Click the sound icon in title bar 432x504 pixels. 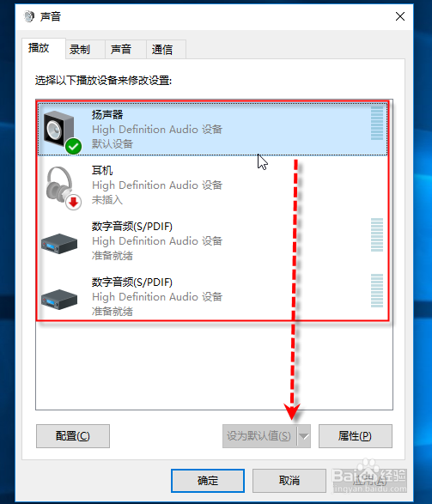tap(29, 16)
